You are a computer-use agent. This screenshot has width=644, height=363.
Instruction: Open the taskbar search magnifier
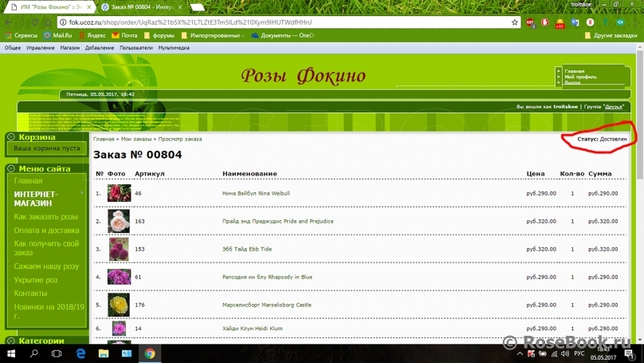(33, 353)
